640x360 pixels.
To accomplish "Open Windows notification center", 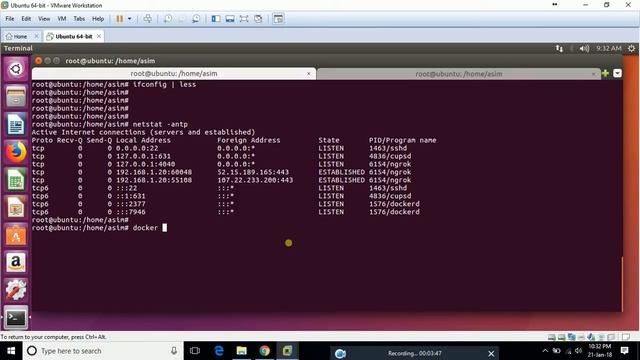I will pyautogui.click(x=624, y=351).
